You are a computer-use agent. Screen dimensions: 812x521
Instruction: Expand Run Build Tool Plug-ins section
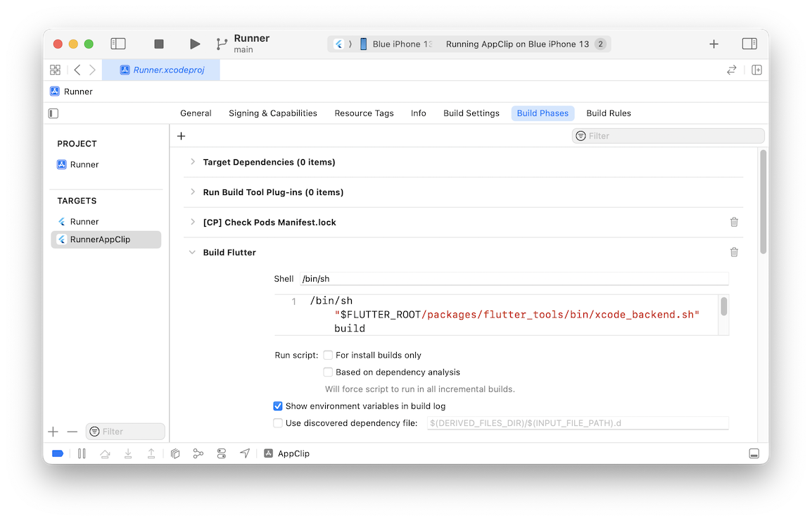(193, 192)
